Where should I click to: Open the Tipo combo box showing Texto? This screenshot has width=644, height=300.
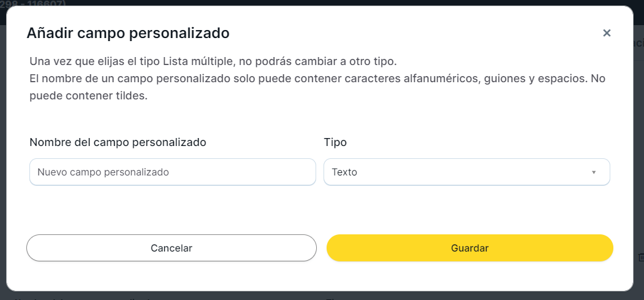[466, 172]
